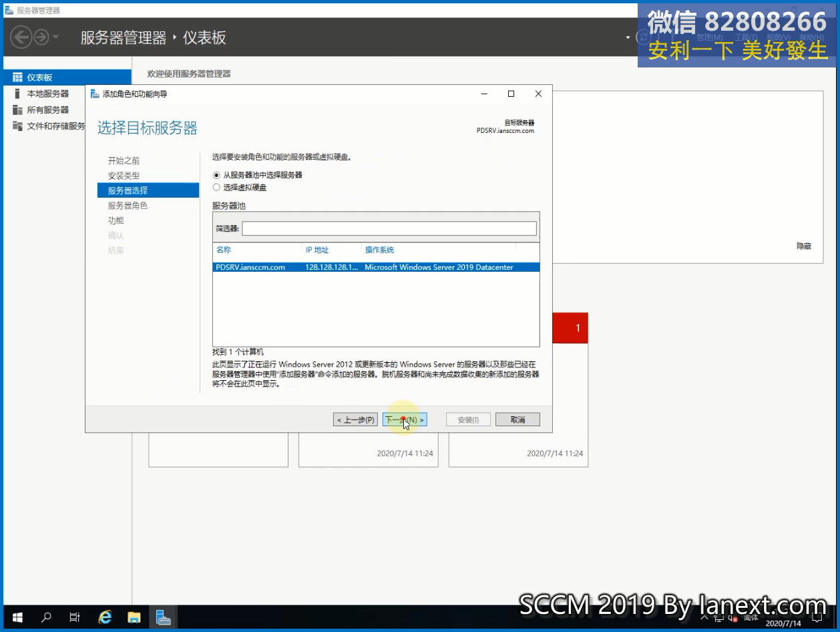The width and height of the screenshot is (840, 632).
Task: Go to 服务器角色 wizard step
Action: coord(128,206)
